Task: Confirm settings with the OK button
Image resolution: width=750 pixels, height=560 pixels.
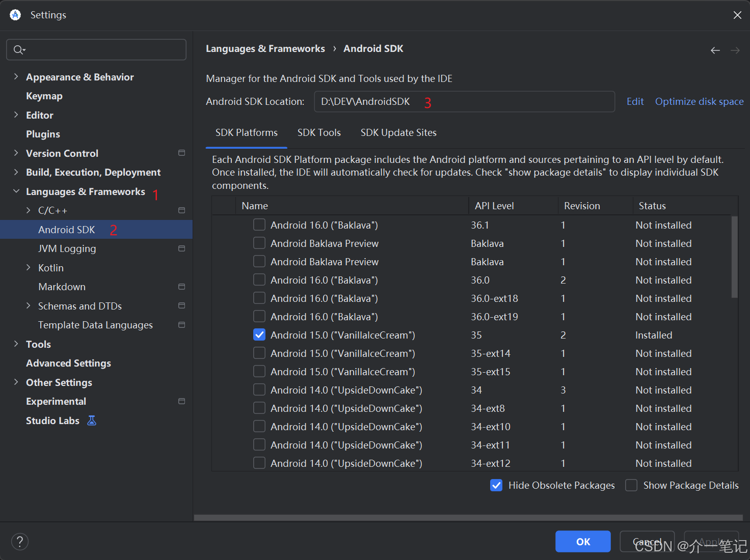Action: [x=583, y=541]
